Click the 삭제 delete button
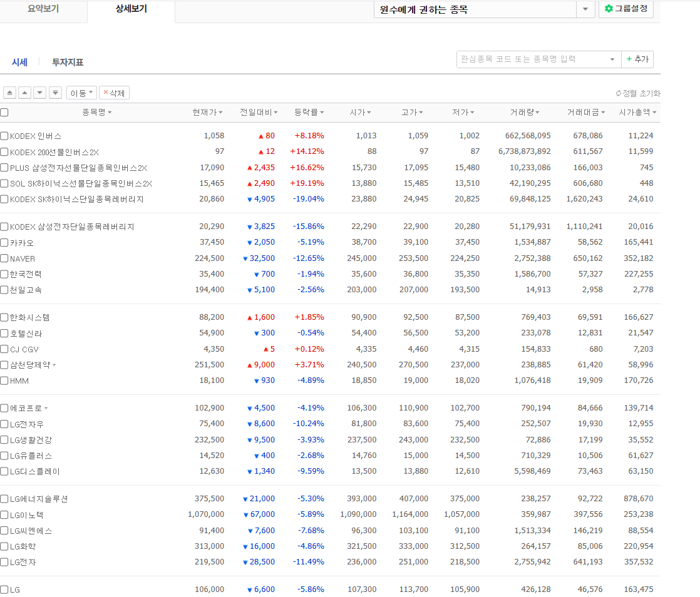 (115, 93)
